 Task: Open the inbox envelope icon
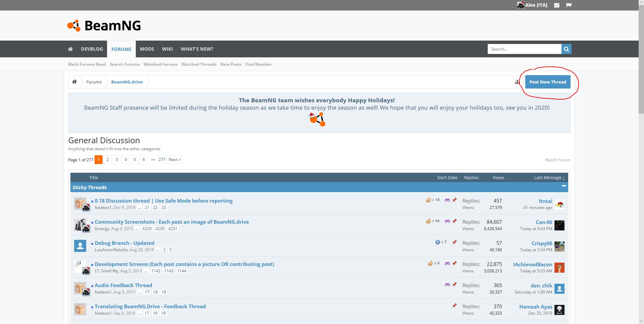[557, 5]
